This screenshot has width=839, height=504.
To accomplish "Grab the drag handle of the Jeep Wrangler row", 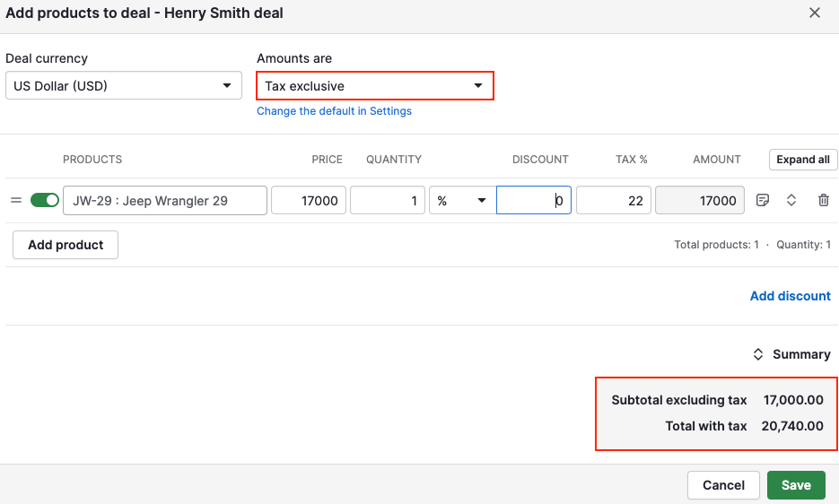I will (x=16, y=200).
